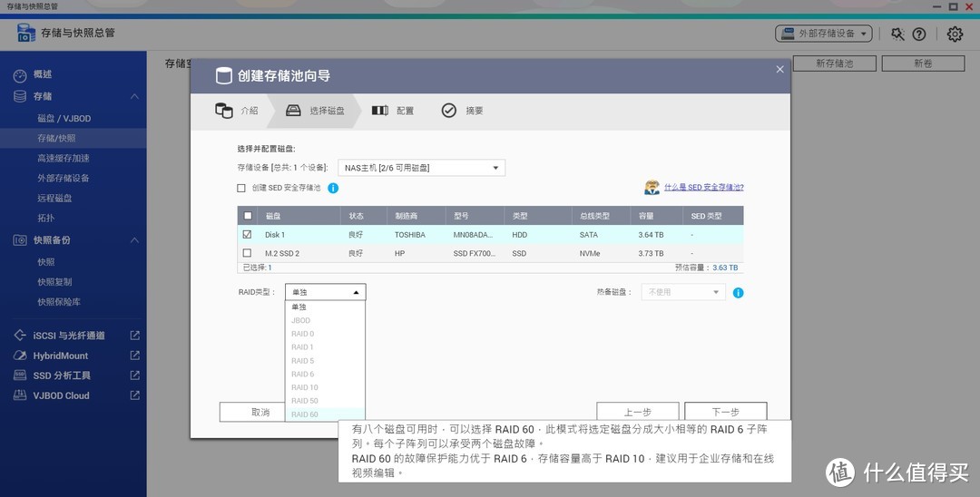Check the M.2 SSD 2 checkbox
Viewport: 980px width, 497px height.
pos(248,253)
